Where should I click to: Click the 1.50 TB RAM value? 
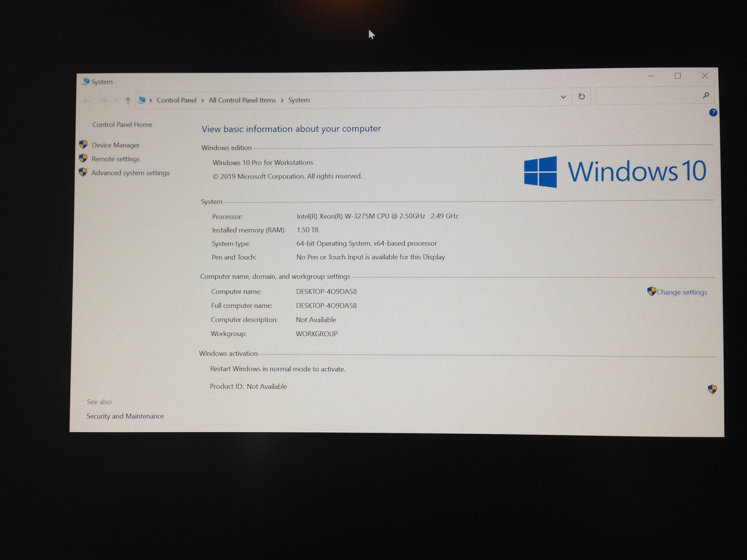point(307,230)
